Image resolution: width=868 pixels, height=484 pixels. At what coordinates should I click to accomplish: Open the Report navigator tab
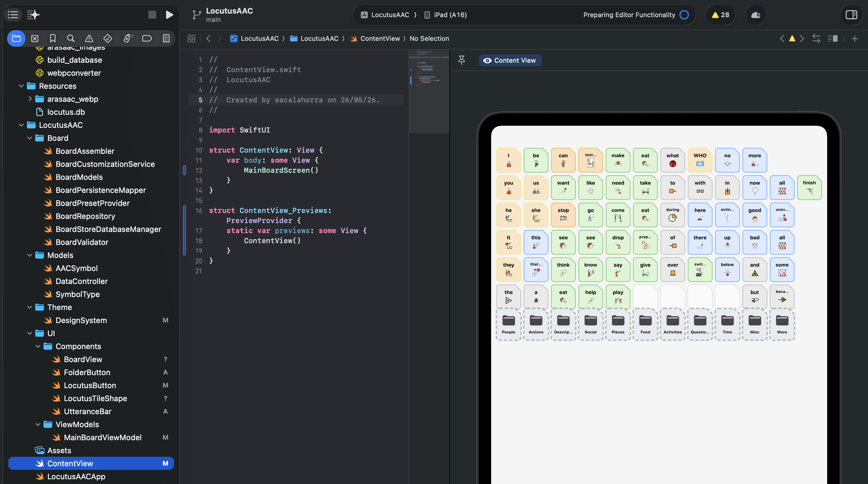166,38
